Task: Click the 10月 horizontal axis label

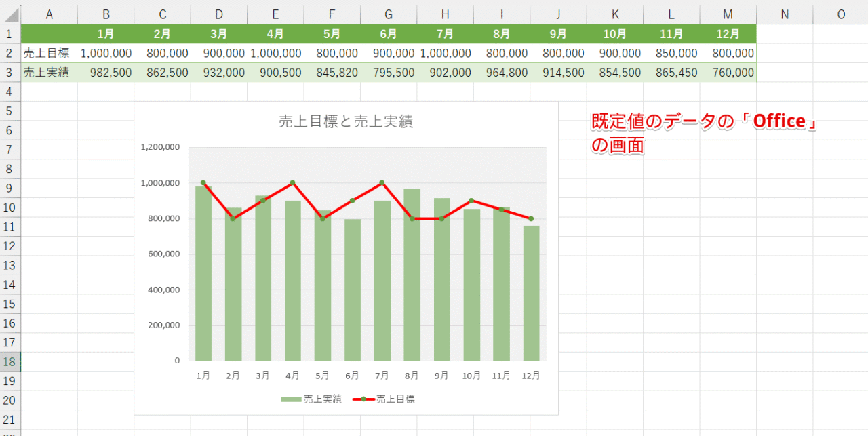Action: click(471, 376)
